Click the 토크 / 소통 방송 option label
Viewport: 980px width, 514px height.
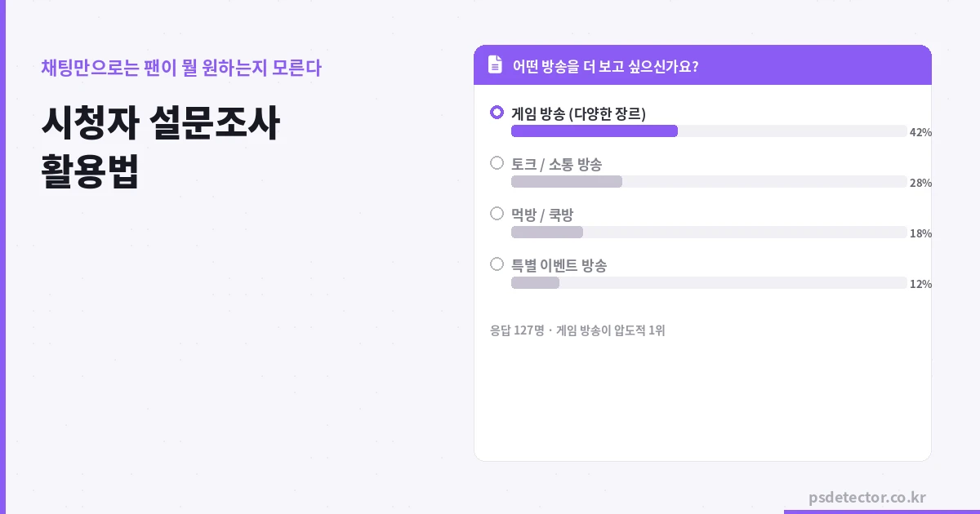click(x=556, y=164)
